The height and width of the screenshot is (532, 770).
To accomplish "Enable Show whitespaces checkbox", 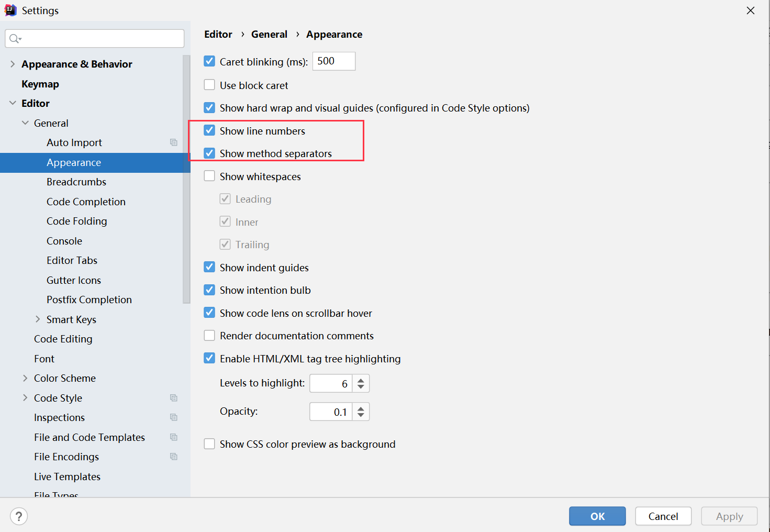I will point(209,176).
